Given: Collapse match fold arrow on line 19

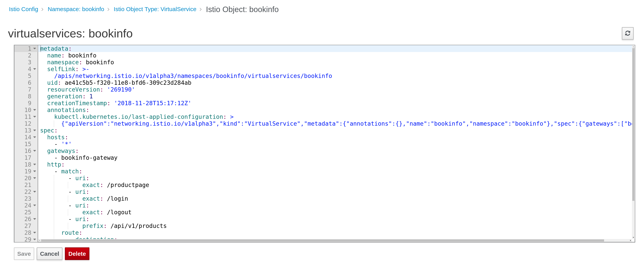Looking at the screenshot, I should coord(35,171).
